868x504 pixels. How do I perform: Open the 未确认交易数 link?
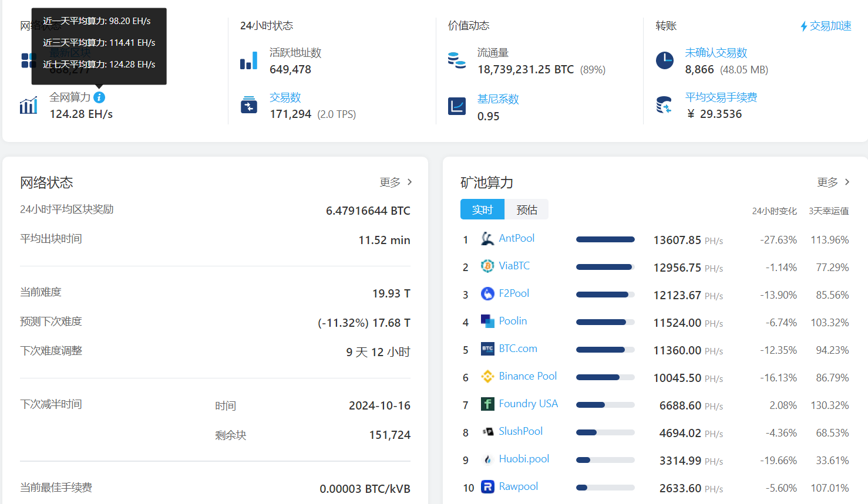[716, 53]
